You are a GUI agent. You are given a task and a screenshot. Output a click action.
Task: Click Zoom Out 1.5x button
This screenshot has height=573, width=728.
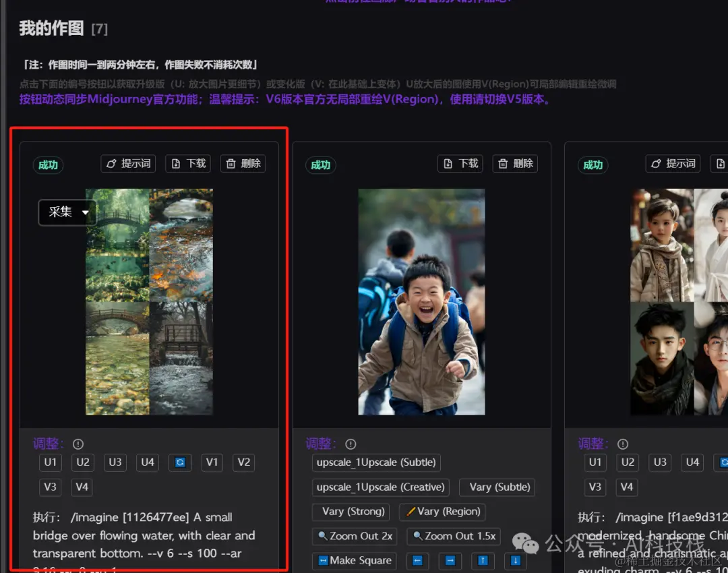(454, 536)
